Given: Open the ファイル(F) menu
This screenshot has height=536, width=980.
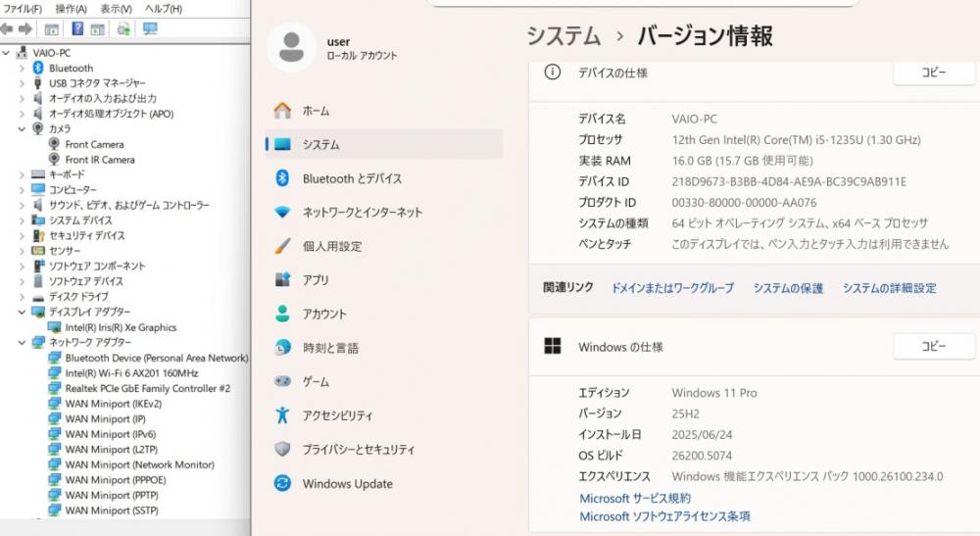Looking at the screenshot, I should tap(23, 9).
